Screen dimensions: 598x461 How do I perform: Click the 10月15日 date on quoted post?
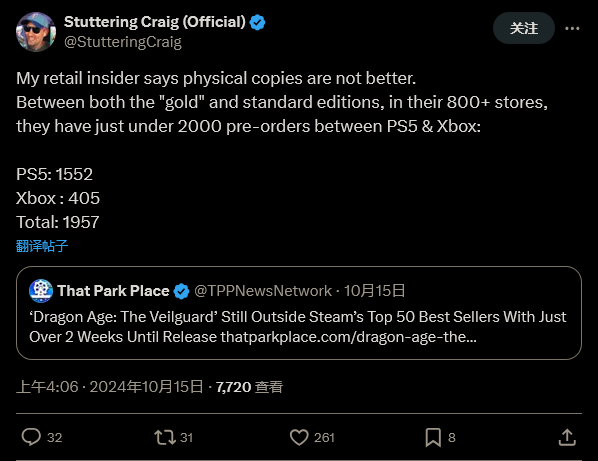point(375,291)
